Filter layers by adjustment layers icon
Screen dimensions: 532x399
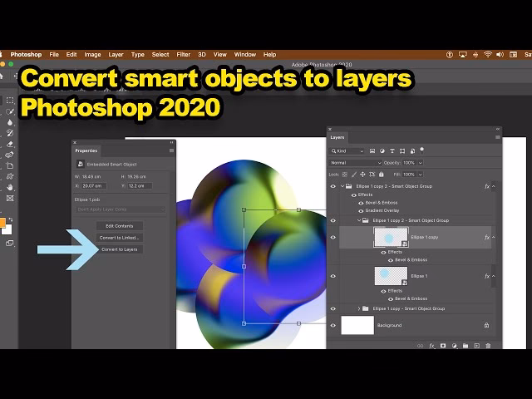click(382, 151)
